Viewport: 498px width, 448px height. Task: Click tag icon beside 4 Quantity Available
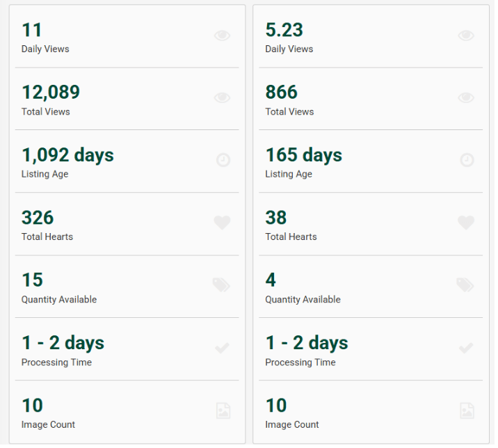[465, 285]
